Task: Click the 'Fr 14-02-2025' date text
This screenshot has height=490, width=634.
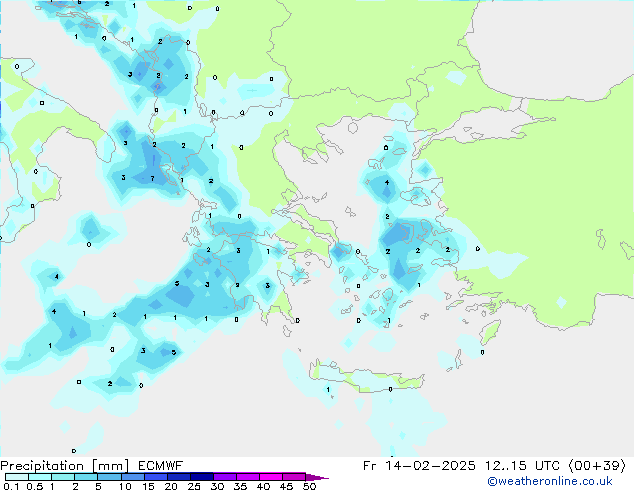Action: 419,466
